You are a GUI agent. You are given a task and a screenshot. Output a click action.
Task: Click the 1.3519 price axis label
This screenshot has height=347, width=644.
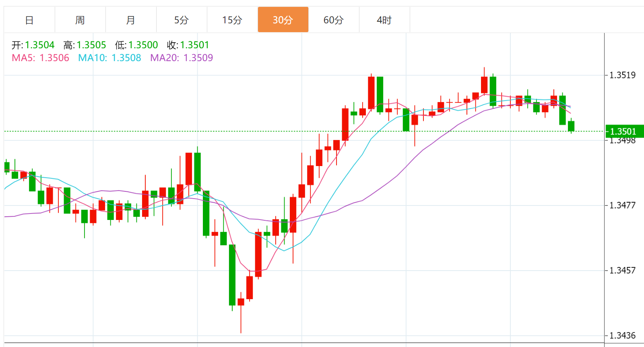(622, 75)
